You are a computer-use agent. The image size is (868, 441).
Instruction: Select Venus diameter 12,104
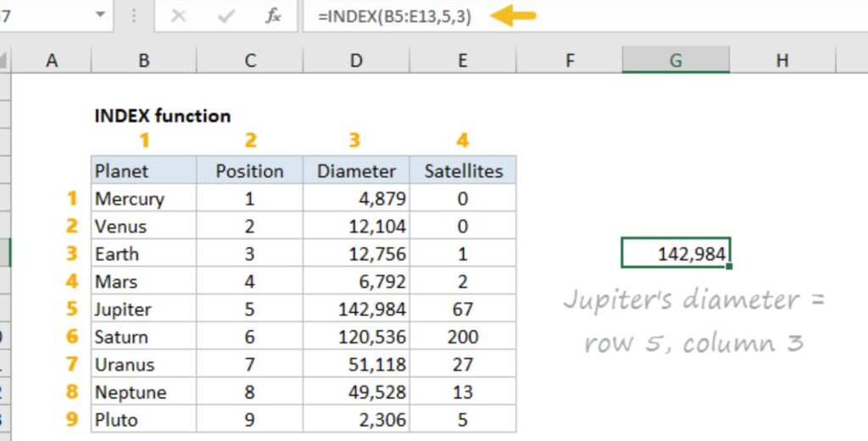tap(357, 226)
